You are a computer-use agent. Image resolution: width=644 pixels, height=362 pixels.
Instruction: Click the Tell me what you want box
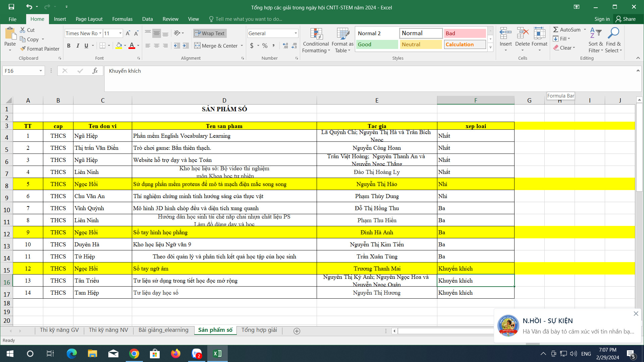pyautogui.click(x=248, y=19)
